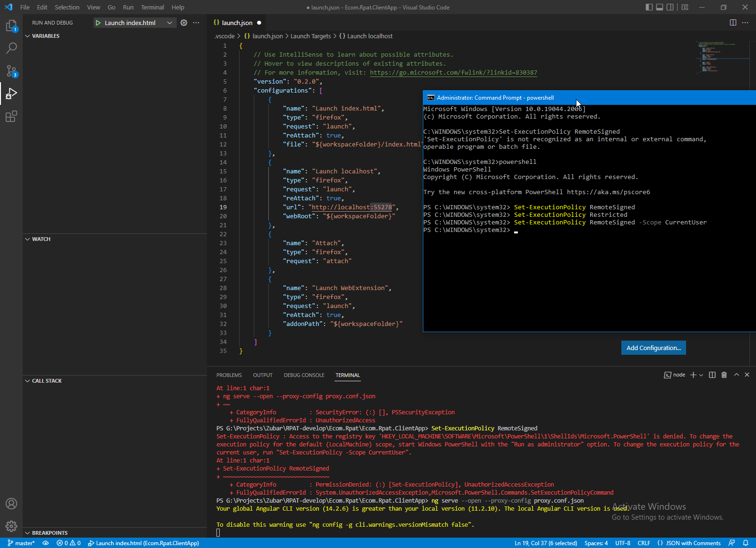Open the Search view icon
The height and width of the screenshot is (548, 756).
11,48
